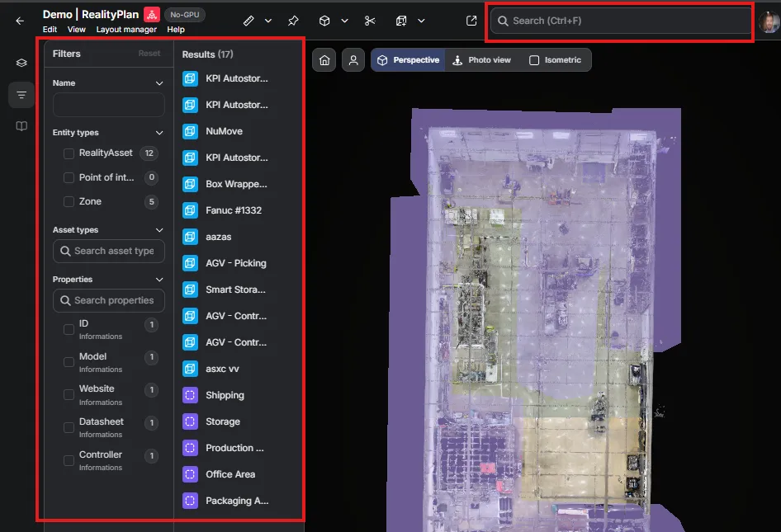Open the View menu
The image size is (781, 532).
click(76, 30)
